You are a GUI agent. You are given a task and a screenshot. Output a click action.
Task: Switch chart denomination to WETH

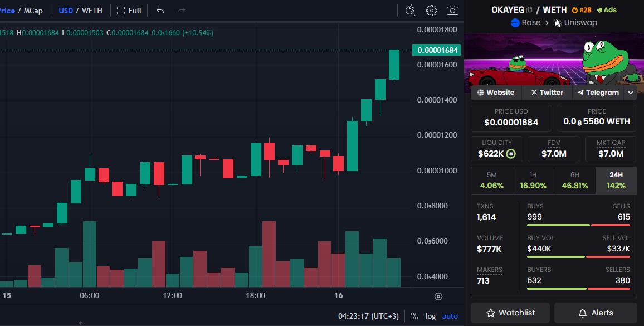[92, 11]
